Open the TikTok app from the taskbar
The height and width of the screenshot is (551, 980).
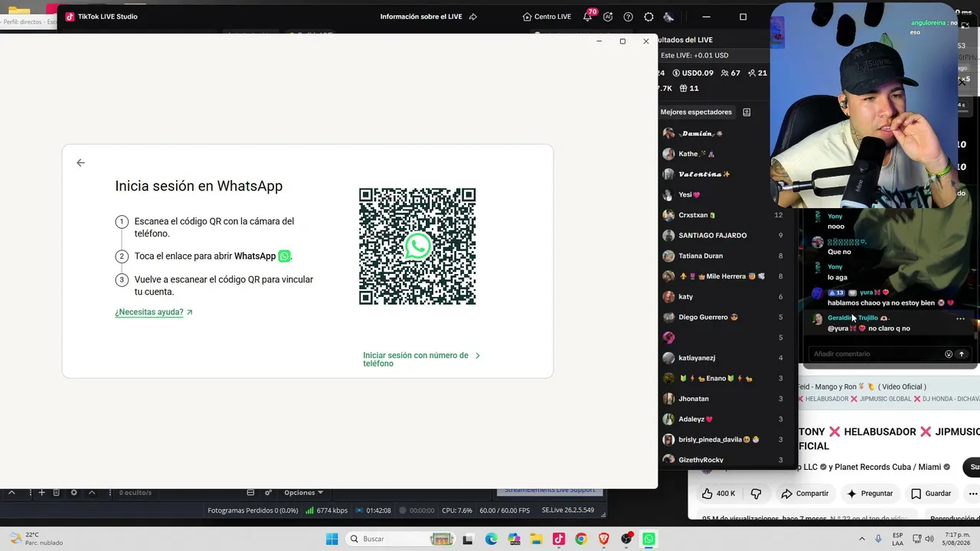click(x=559, y=539)
